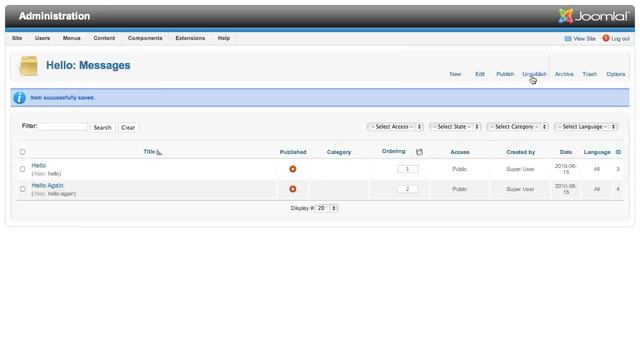The image size is (640, 360).
Task: Open the Help menu
Action: pos(224,38)
